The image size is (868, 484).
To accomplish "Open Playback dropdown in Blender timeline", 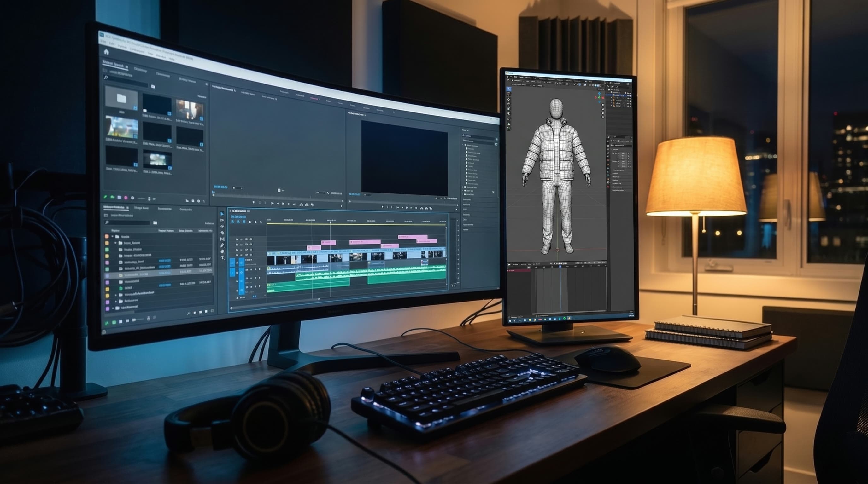I will 516,265.
